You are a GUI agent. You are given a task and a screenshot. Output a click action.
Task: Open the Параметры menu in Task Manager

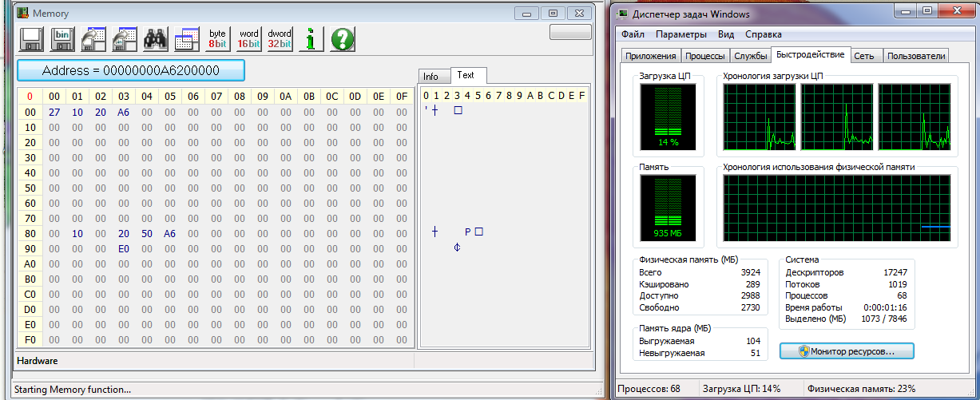(681, 35)
